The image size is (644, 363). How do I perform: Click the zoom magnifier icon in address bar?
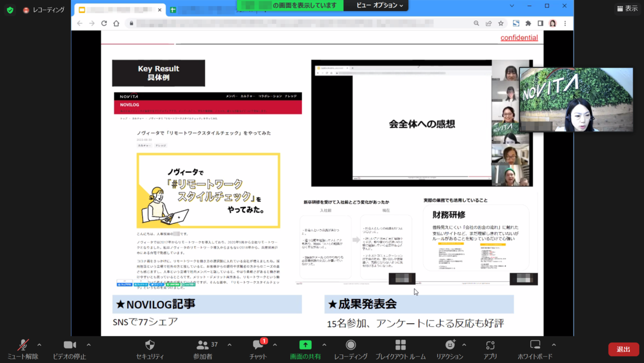477,23
